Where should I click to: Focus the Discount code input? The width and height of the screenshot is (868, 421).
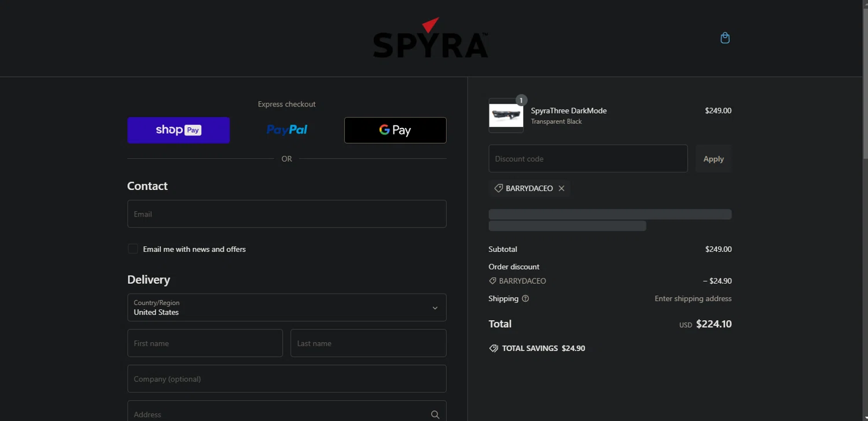click(x=588, y=159)
